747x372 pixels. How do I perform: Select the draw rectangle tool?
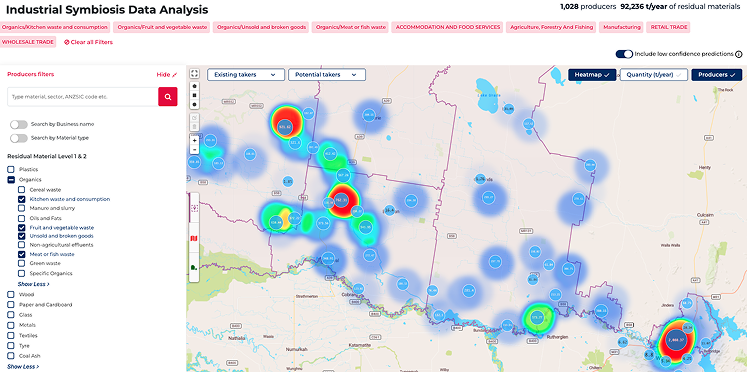(194, 95)
